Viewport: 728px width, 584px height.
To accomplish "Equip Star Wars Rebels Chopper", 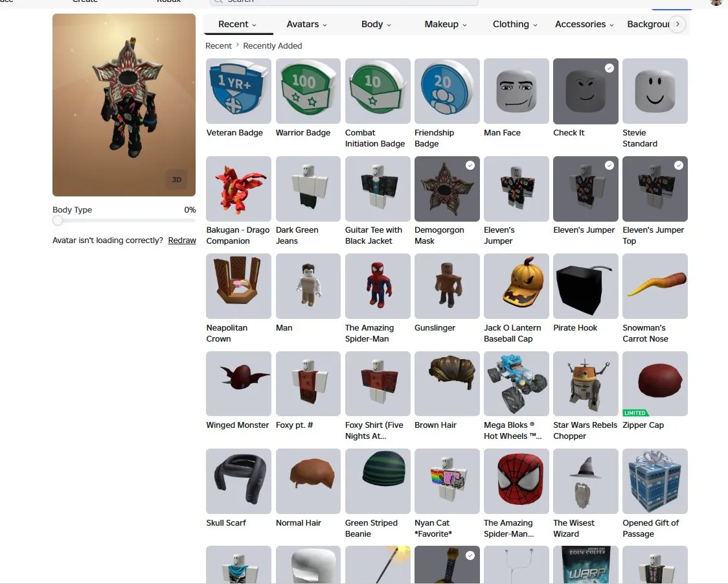I will click(x=586, y=384).
